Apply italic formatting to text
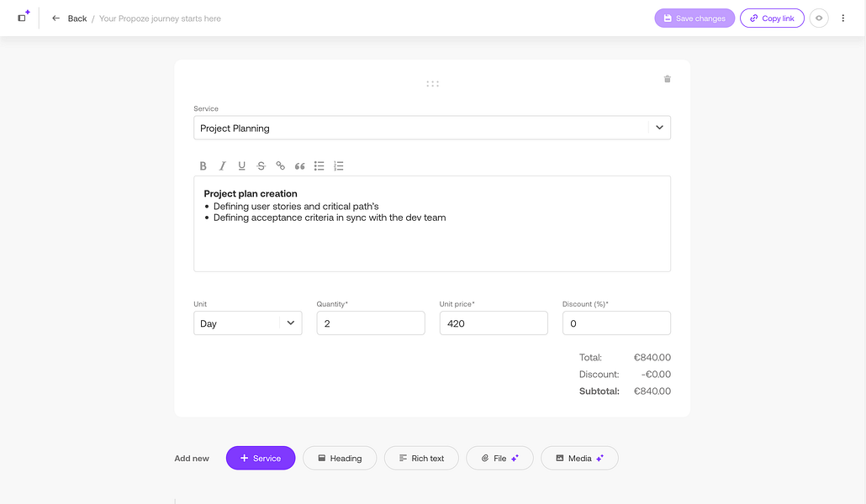Screen dimensions: 866x504 click(222, 166)
